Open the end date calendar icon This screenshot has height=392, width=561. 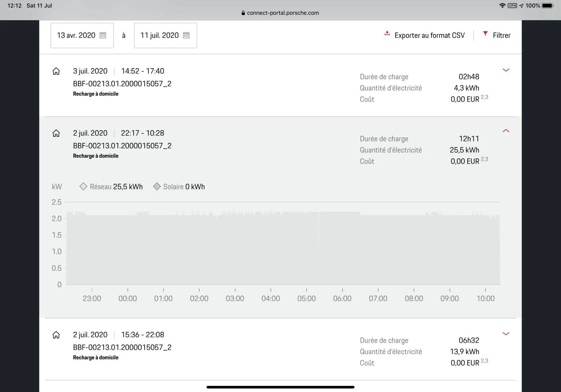click(186, 35)
